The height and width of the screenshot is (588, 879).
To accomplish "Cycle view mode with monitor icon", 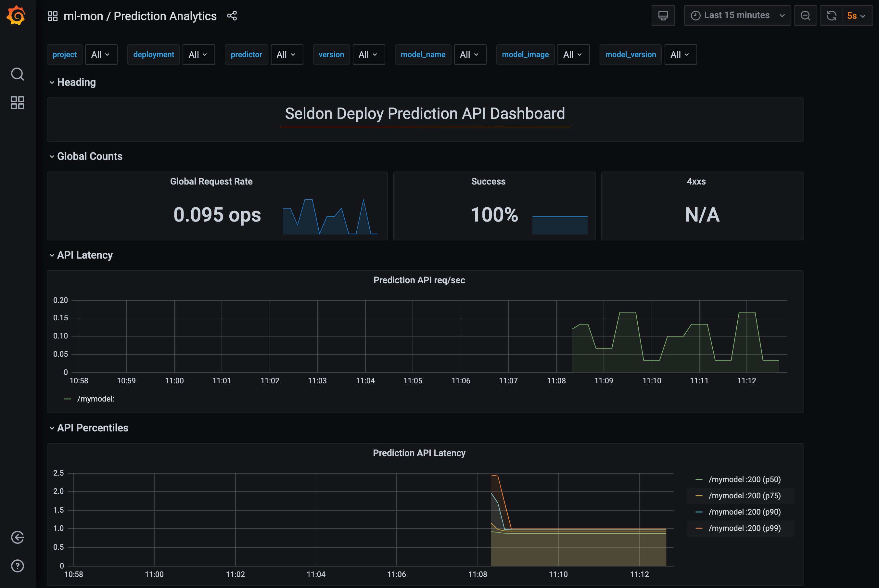I will (663, 16).
